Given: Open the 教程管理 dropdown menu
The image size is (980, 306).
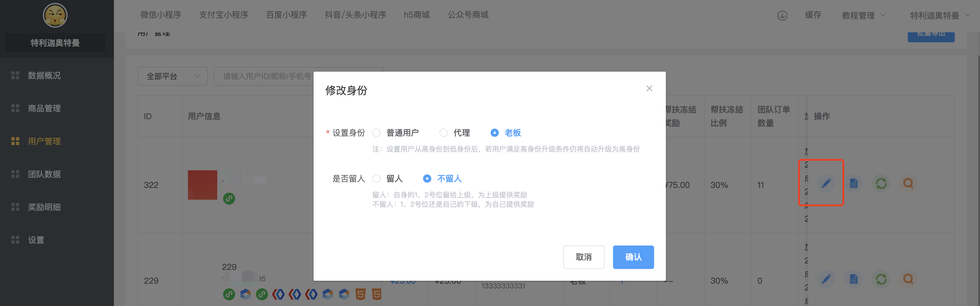Looking at the screenshot, I should click(863, 15).
